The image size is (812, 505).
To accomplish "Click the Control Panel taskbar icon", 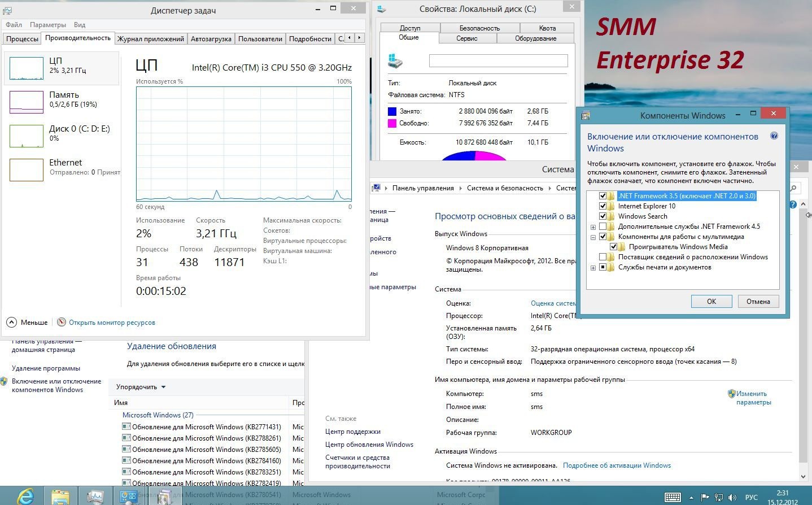I will (x=129, y=497).
